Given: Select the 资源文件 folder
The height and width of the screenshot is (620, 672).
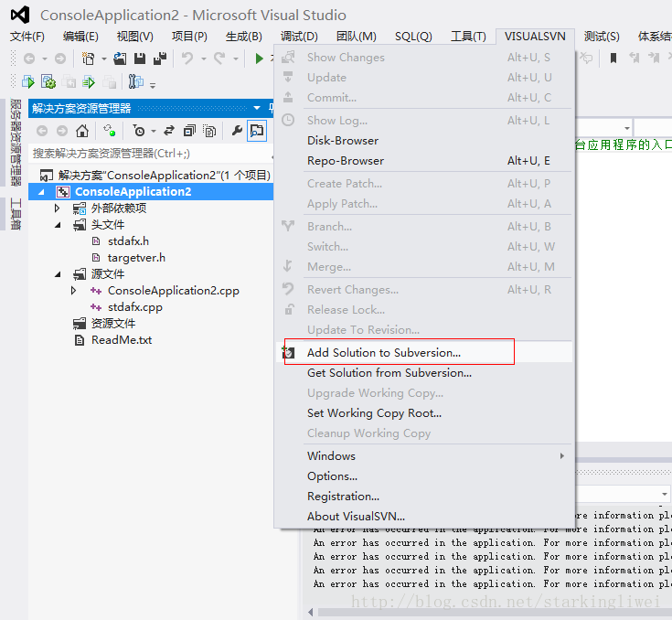Looking at the screenshot, I should point(113,324).
